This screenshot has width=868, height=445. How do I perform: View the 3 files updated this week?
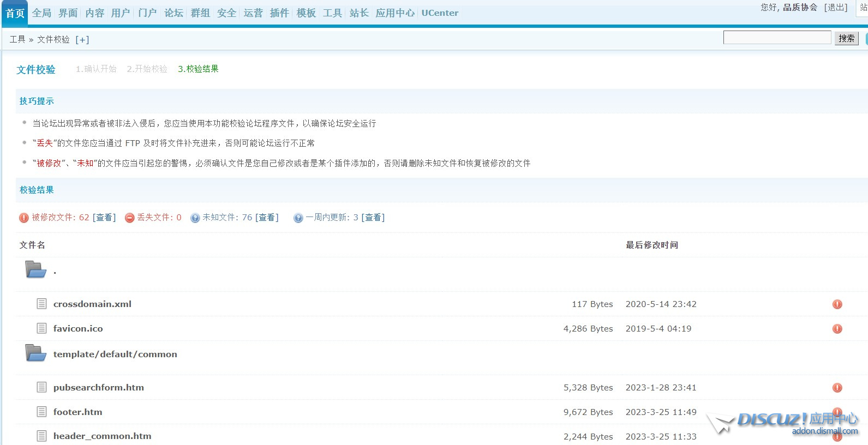[x=373, y=218]
